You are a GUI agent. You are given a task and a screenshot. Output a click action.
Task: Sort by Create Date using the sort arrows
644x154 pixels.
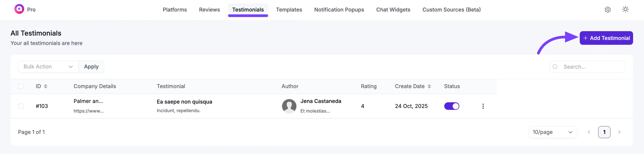click(x=429, y=86)
